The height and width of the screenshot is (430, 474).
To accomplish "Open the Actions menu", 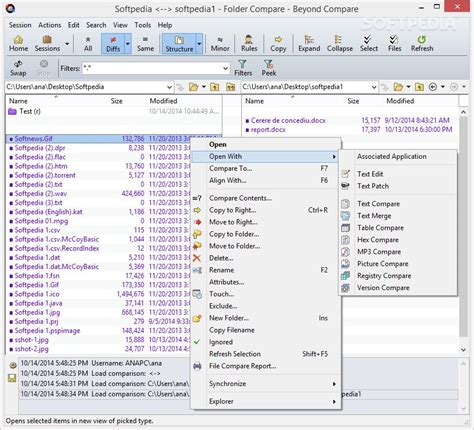I will [x=50, y=25].
